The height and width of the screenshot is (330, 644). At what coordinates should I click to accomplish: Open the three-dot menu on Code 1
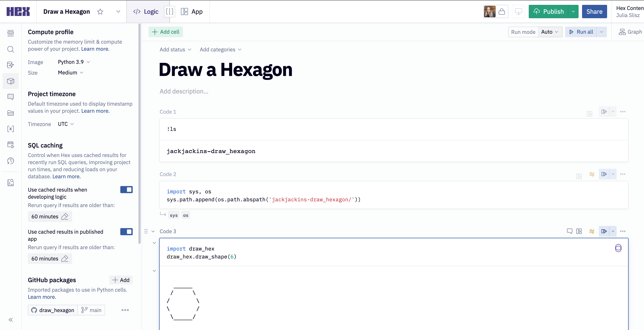coord(623,112)
